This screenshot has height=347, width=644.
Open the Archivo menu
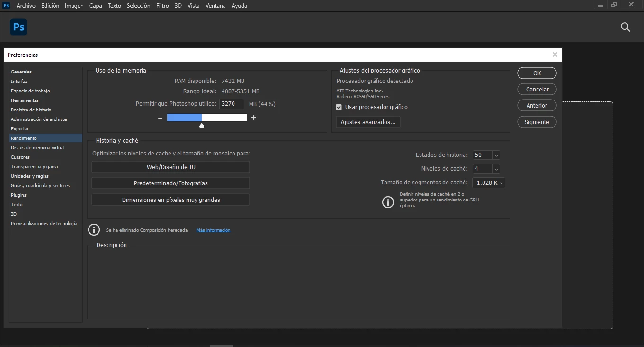click(26, 6)
